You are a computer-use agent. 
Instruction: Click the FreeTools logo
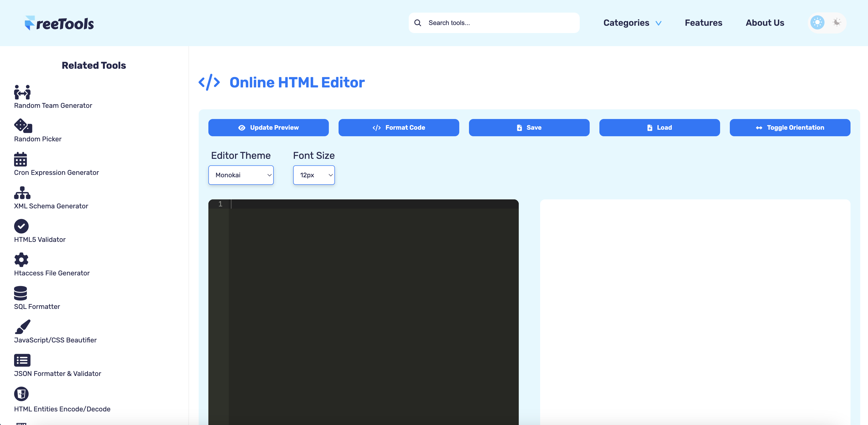point(59,23)
